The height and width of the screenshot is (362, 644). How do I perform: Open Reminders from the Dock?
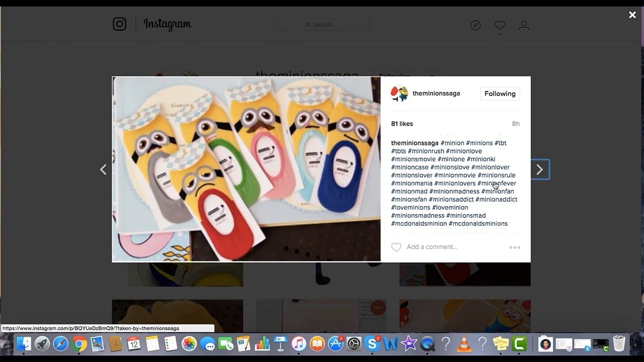pos(171,344)
